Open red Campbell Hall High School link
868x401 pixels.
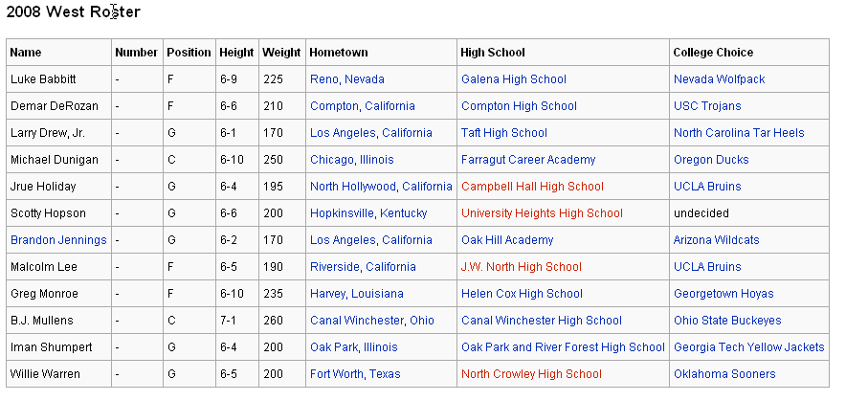(532, 186)
